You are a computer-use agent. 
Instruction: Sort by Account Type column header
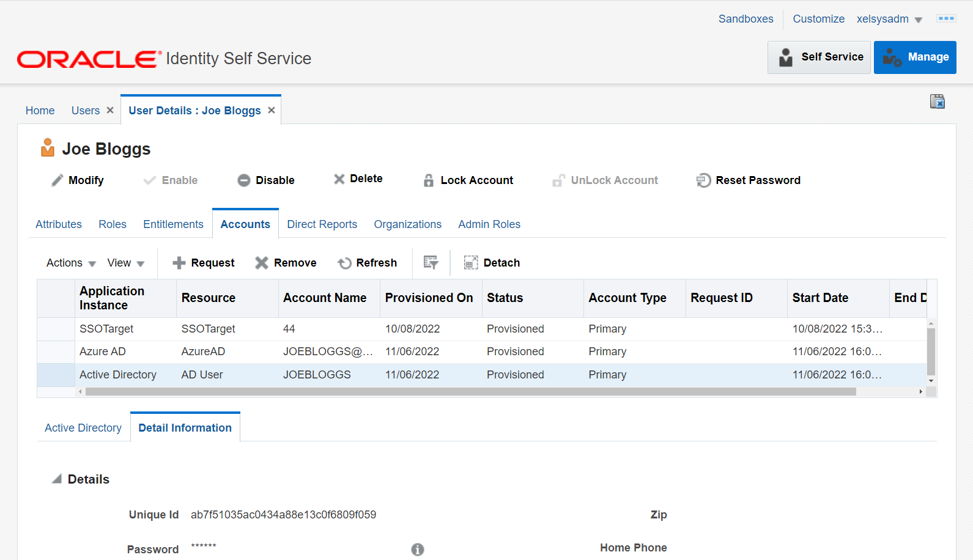[x=634, y=298]
